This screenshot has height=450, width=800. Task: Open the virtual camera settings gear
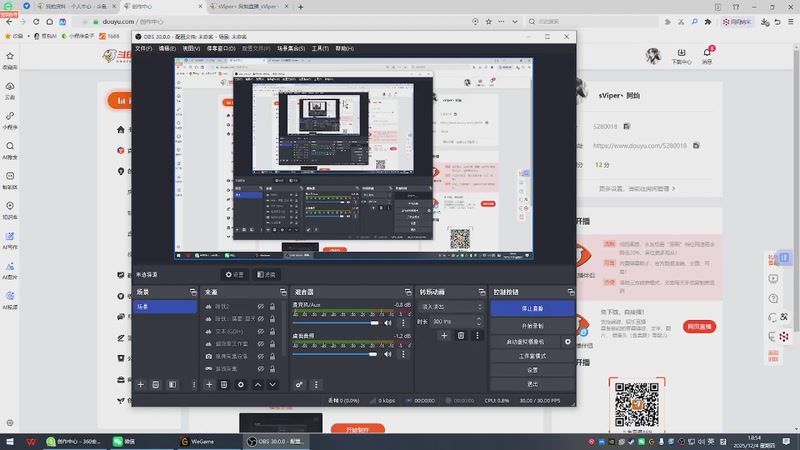567,342
